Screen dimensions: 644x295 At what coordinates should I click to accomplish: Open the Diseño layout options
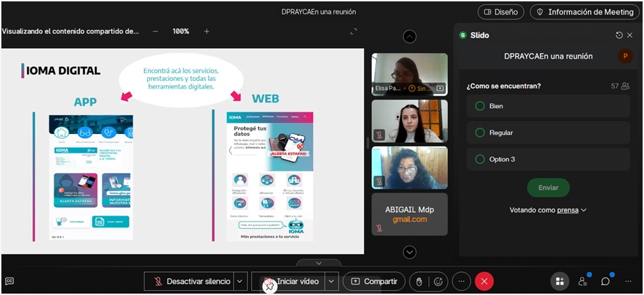501,12
